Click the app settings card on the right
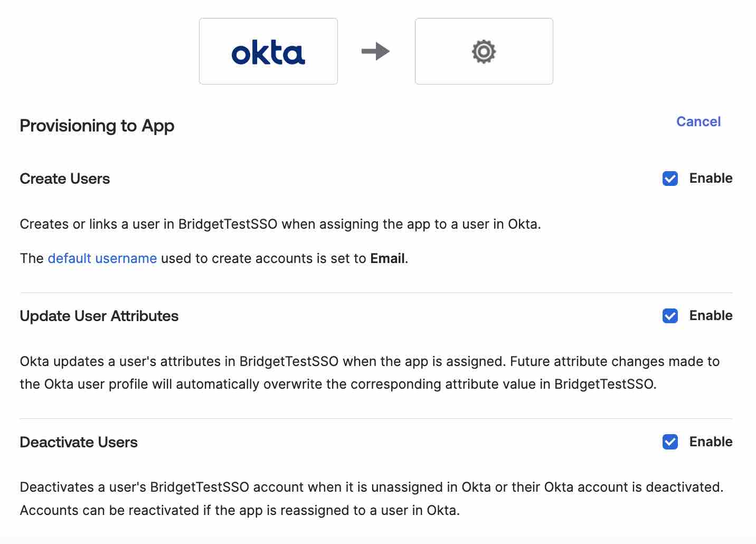The image size is (756, 544). point(483,51)
